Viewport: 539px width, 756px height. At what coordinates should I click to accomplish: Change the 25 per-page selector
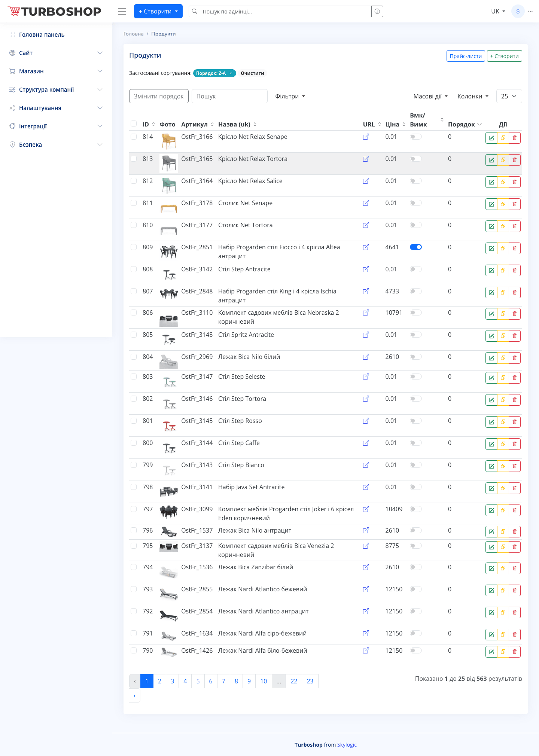tap(509, 96)
